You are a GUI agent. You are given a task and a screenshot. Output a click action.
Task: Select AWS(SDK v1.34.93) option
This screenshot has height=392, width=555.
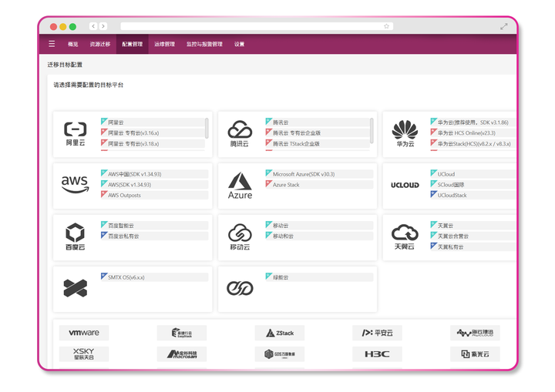pos(154,184)
